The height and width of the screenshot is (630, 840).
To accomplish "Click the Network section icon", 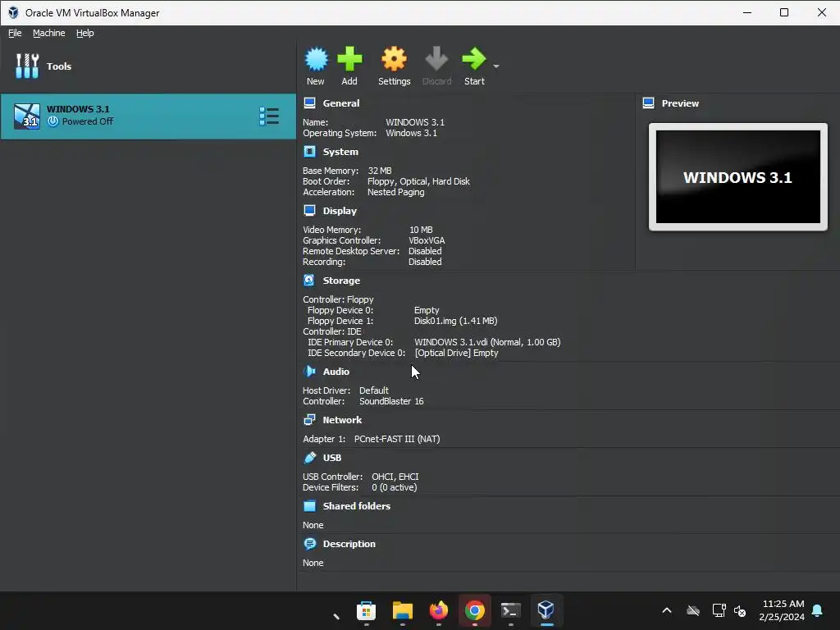I will pyautogui.click(x=309, y=419).
